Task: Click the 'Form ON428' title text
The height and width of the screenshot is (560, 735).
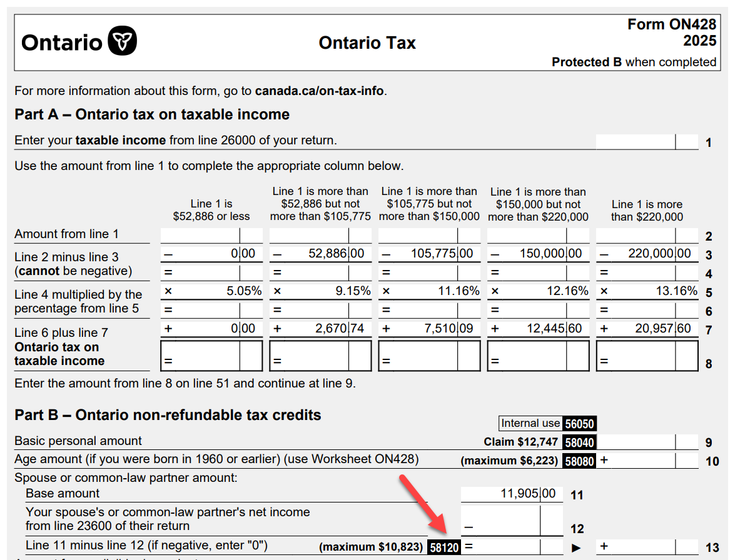Action: [672, 24]
